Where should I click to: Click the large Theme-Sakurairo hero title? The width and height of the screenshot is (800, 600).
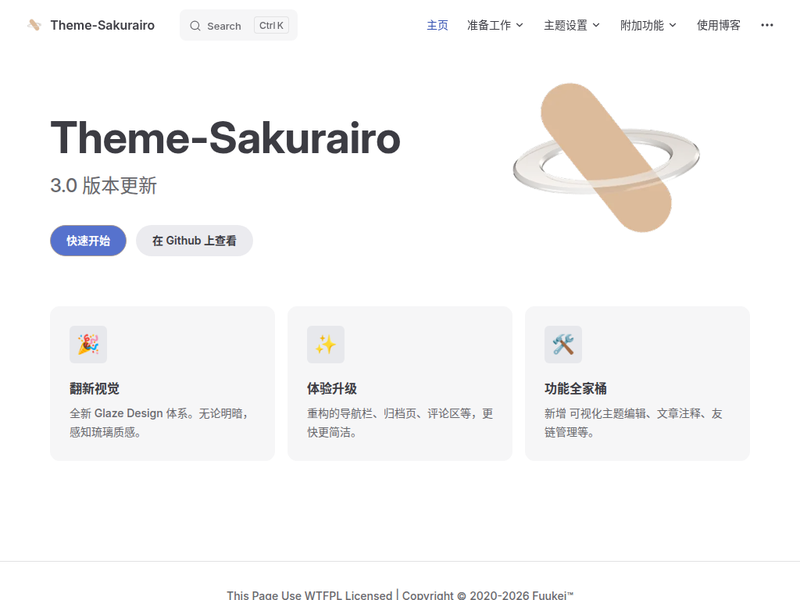pos(225,138)
